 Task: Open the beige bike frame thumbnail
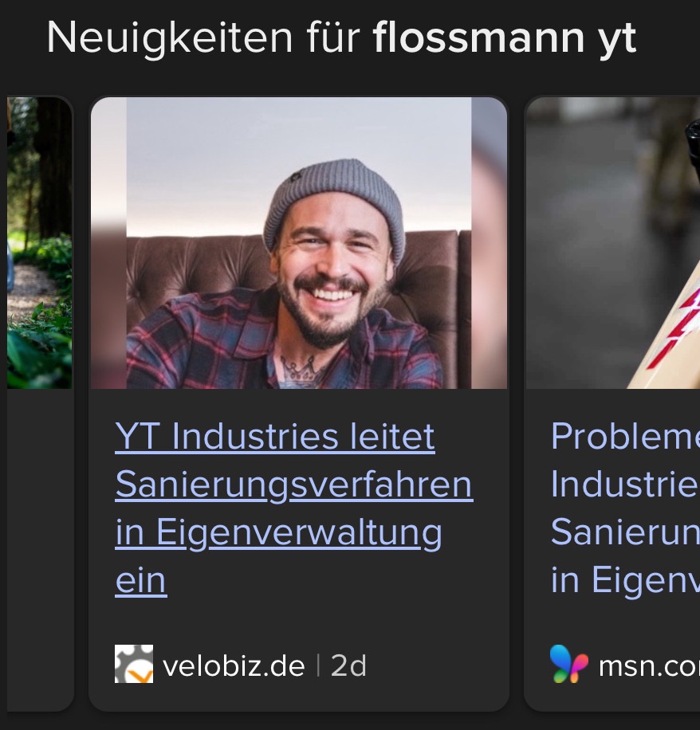click(x=613, y=242)
